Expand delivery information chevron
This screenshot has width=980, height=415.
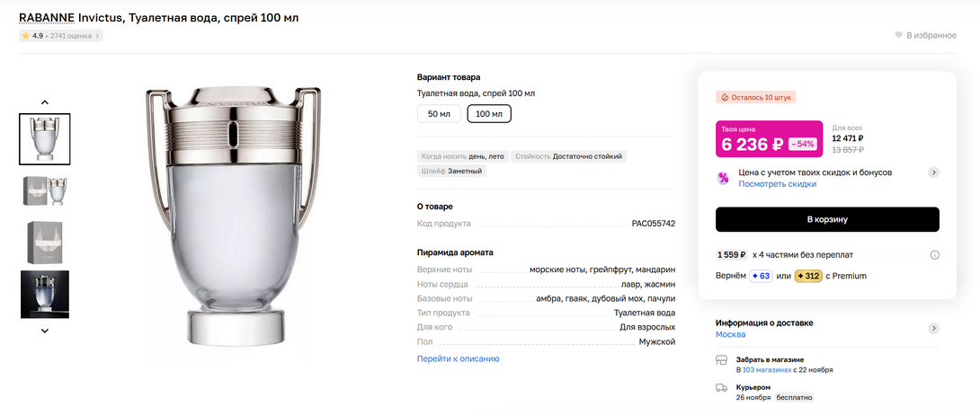[934, 328]
